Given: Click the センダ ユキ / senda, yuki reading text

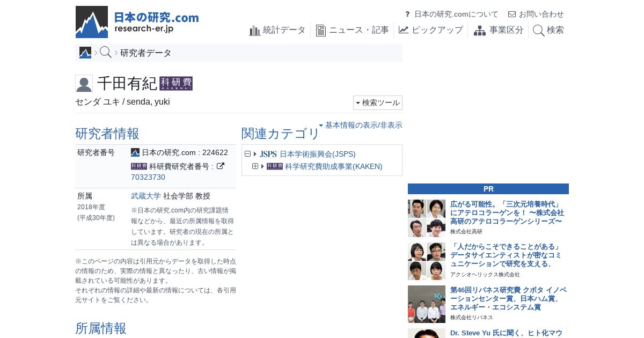Looking at the screenshot, I should click(122, 102).
